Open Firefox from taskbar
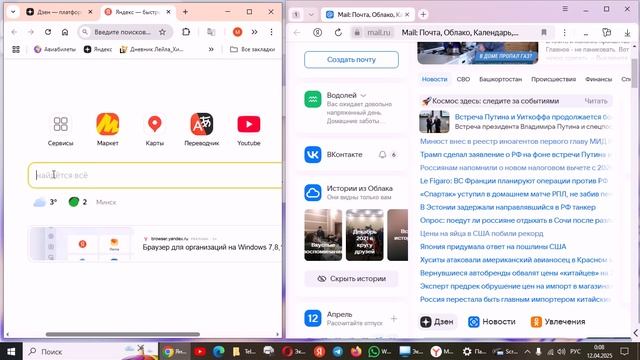The width and height of the screenshot is (640, 360). click(x=356, y=351)
